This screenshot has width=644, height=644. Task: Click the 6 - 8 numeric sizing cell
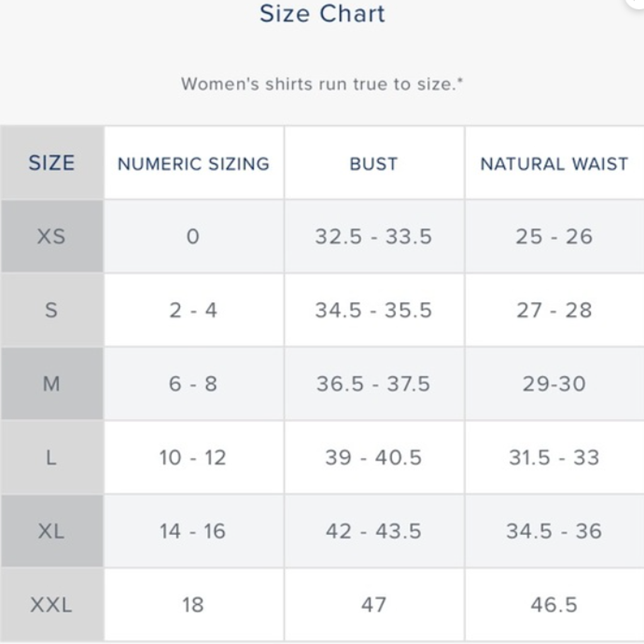pos(193,384)
